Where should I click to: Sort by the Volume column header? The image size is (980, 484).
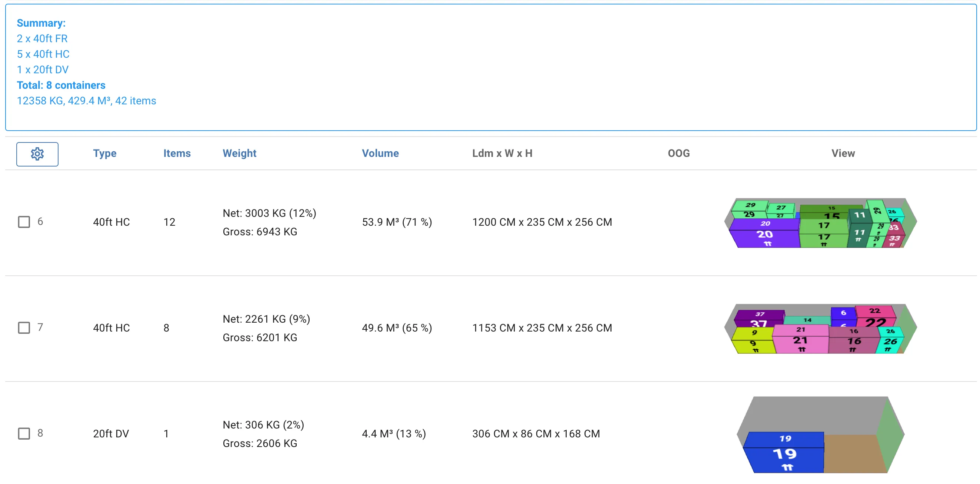pos(380,153)
